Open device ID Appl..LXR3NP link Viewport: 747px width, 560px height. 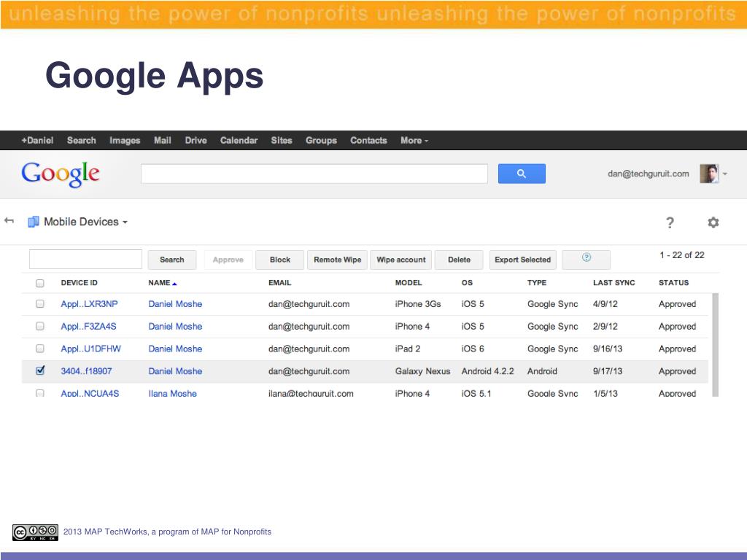pyautogui.click(x=89, y=304)
